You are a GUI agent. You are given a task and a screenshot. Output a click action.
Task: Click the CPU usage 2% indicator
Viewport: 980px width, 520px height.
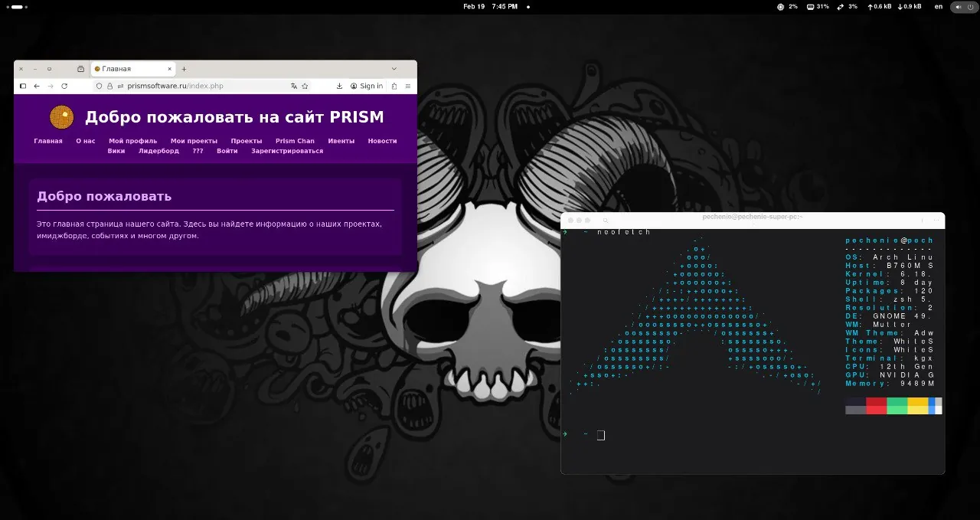pyautogui.click(x=788, y=6)
